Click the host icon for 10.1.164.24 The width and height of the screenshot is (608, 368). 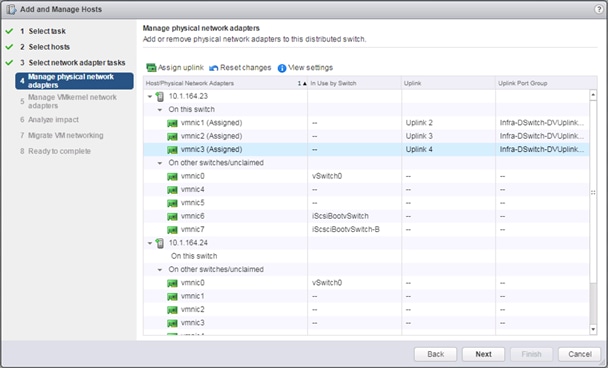[x=160, y=243]
